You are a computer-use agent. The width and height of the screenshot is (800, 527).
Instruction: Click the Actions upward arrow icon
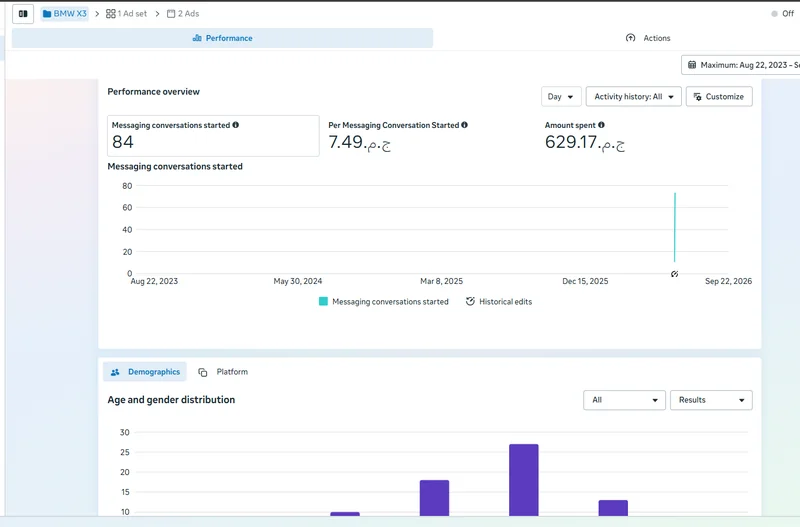click(631, 38)
